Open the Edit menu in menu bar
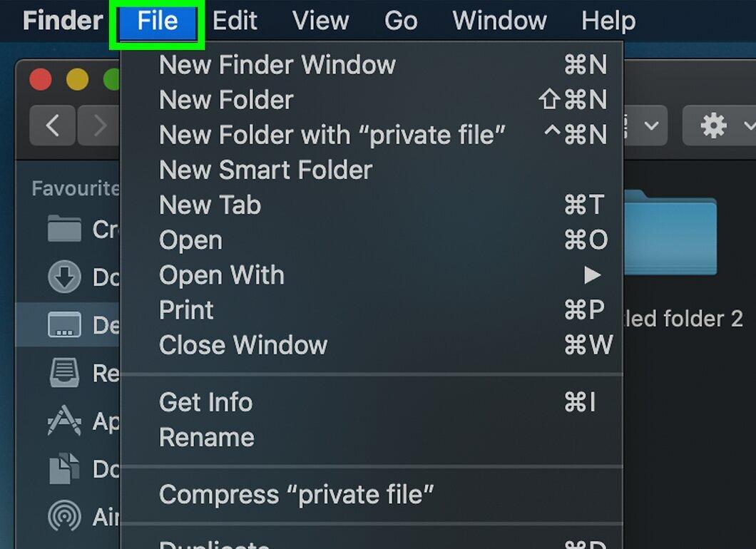Screen dimensions: 756x549 coord(235,21)
